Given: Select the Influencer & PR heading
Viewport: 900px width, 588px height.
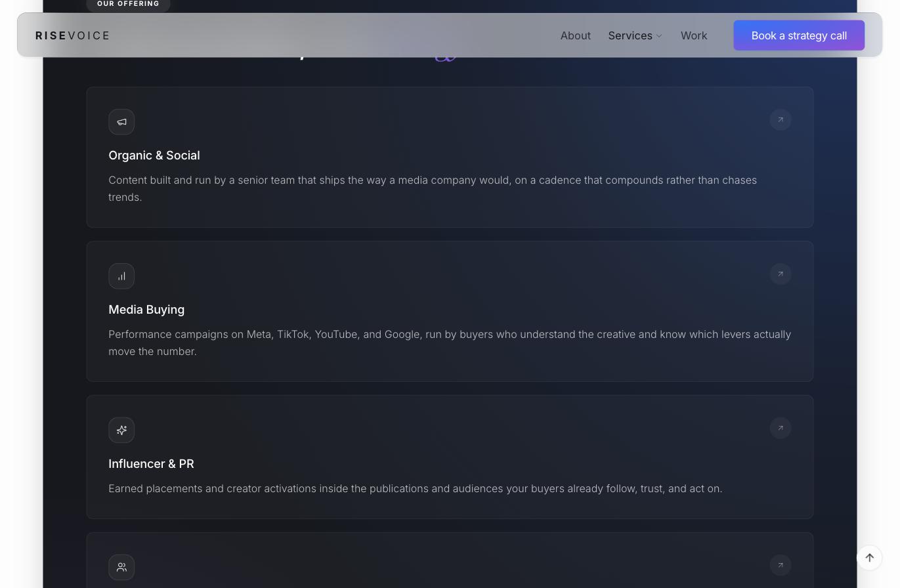Looking at the screenshot, I should coord(151,464).
